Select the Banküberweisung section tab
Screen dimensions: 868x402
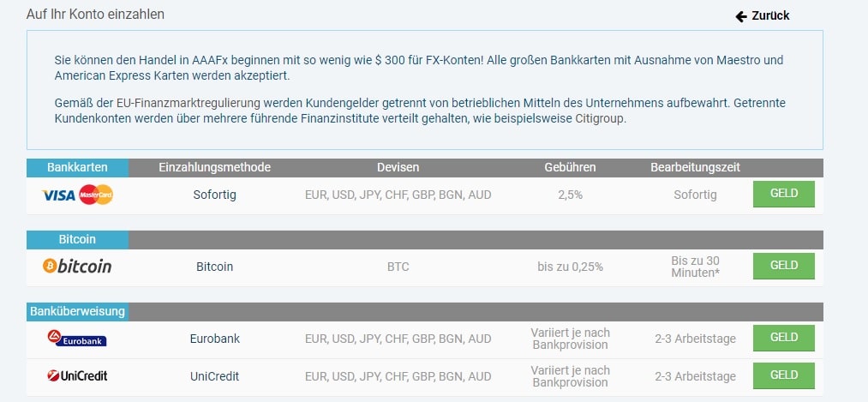tap(77, 311)
